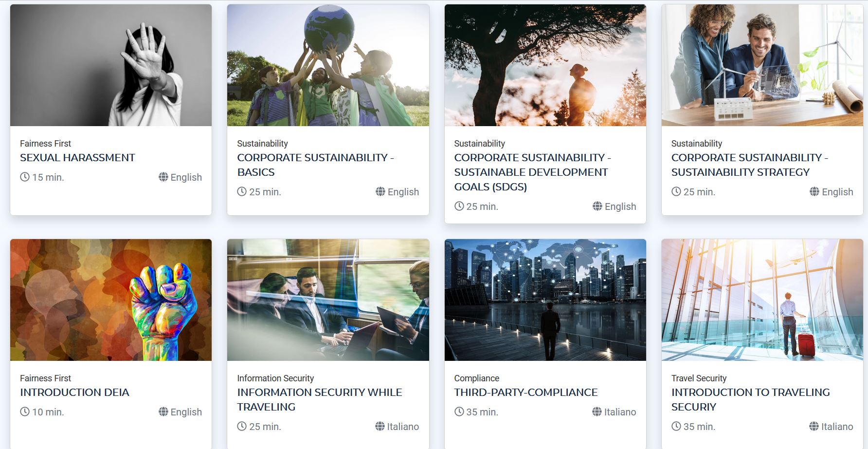Screen dimensions: 868x449
Task: Click the clock icon on the Sustainable Development Goals card
Action: point(459,206)
